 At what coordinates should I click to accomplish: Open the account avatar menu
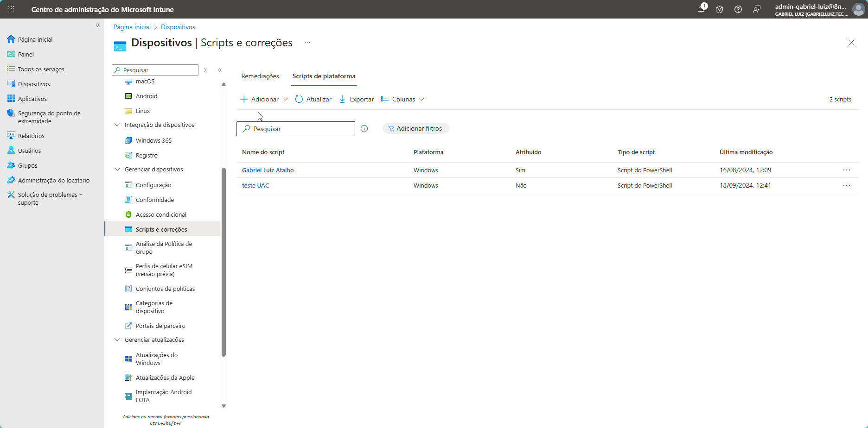[859, 9]
